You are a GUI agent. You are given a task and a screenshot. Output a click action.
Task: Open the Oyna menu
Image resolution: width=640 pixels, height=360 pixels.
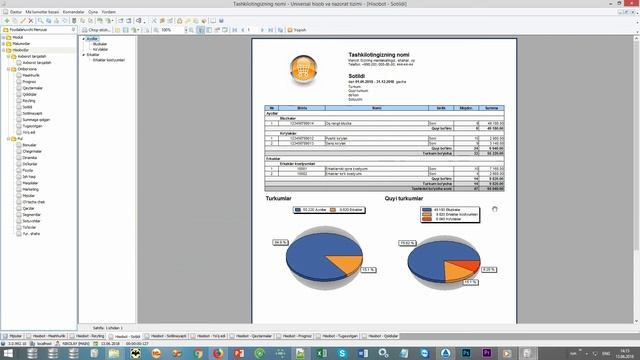[x=93, y=12]
